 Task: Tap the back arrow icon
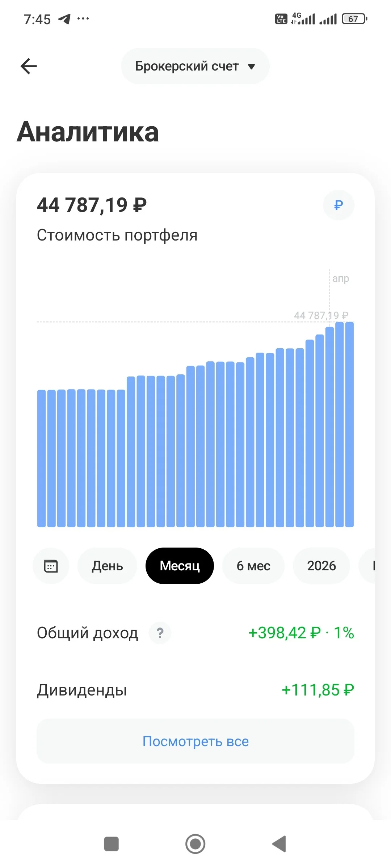[x=29, y=66]
